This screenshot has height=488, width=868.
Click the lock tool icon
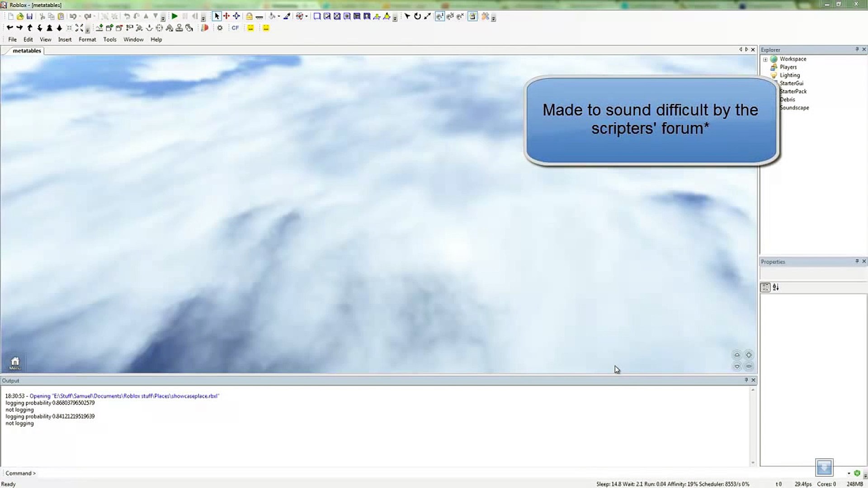pyautogui.click(x=249, y=16)
